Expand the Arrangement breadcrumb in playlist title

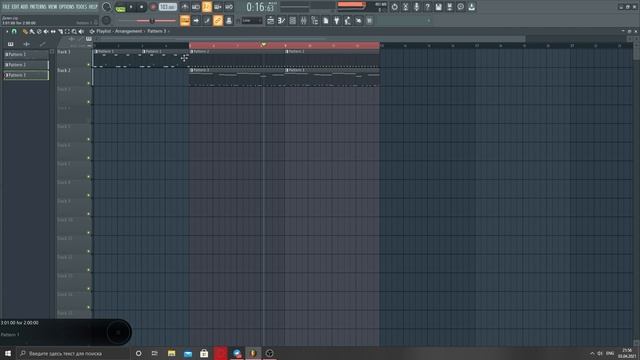pos(128,31)
